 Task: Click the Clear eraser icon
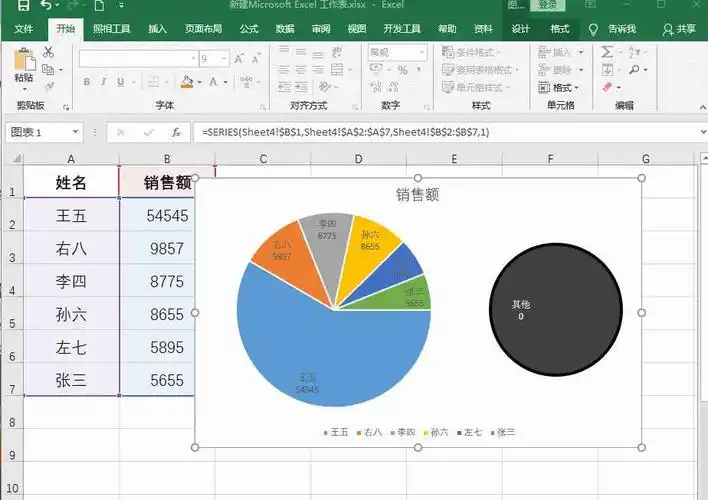click(x=607, y=86)
